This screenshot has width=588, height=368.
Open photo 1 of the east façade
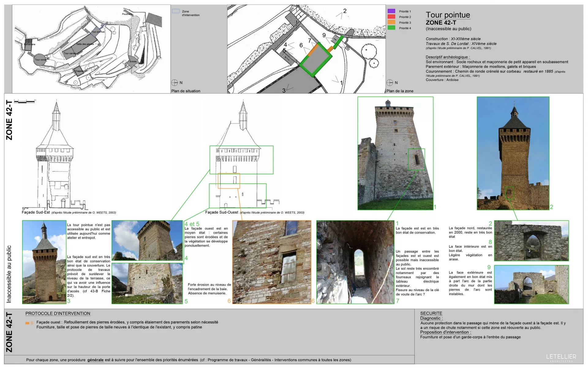(395, 153)
